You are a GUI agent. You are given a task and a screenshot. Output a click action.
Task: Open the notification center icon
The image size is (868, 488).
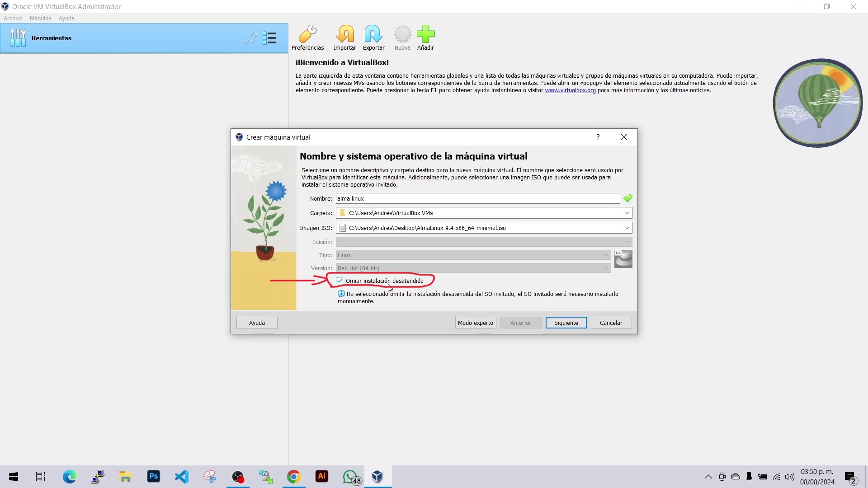[850, 478]
